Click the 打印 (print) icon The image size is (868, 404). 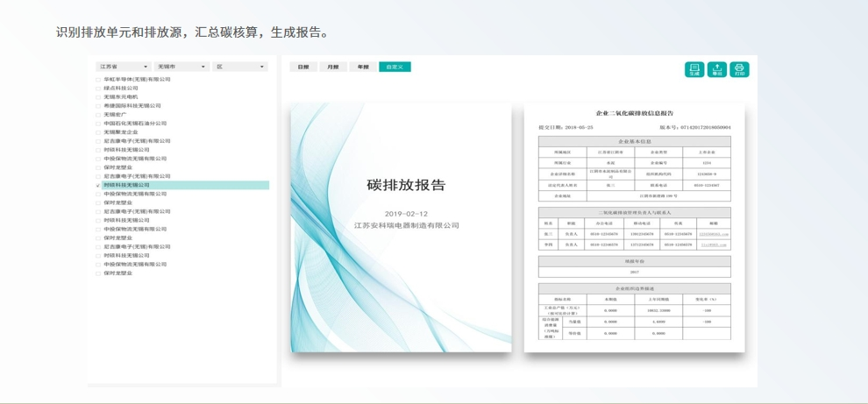coord(739,69)
